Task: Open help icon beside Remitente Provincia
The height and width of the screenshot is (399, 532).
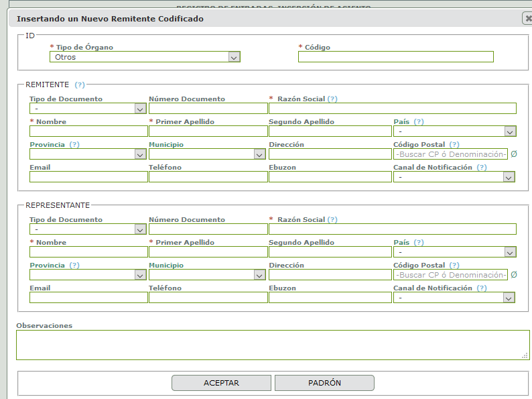Action: pos(74,144)
